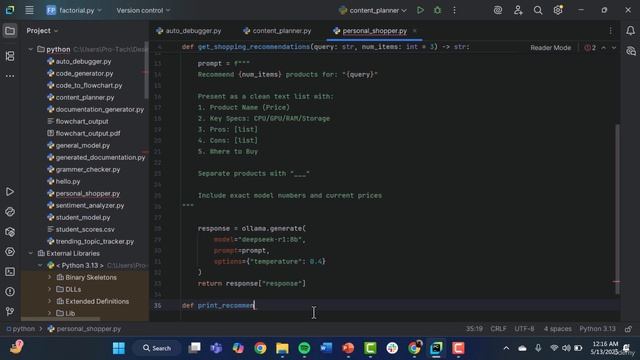Toggle read-only lock icon in status bar
Viewport: 640px width, 360px height.
pyautogui.click(x=629, y=329)
